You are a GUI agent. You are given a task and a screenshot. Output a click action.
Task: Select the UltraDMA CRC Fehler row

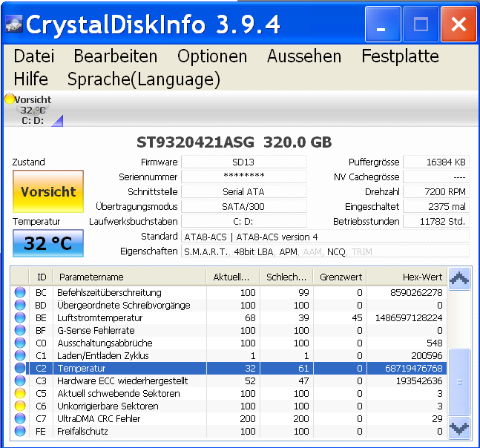(229, 418)
